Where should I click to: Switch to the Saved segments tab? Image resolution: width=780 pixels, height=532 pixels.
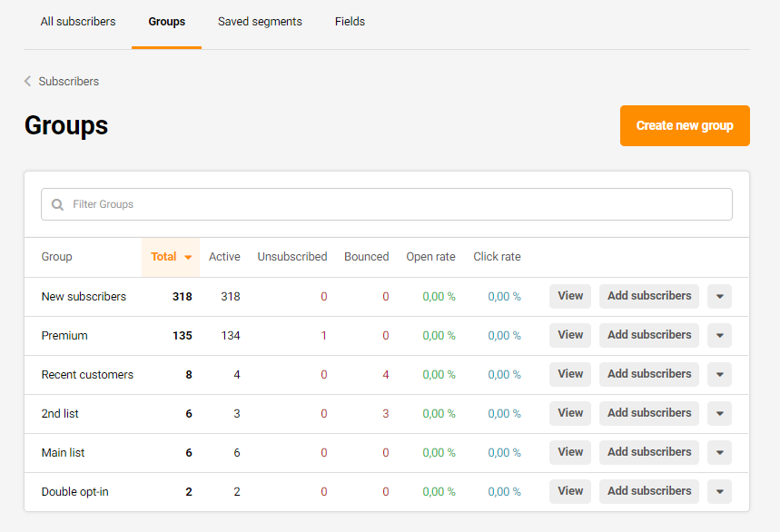coord(260,21)
